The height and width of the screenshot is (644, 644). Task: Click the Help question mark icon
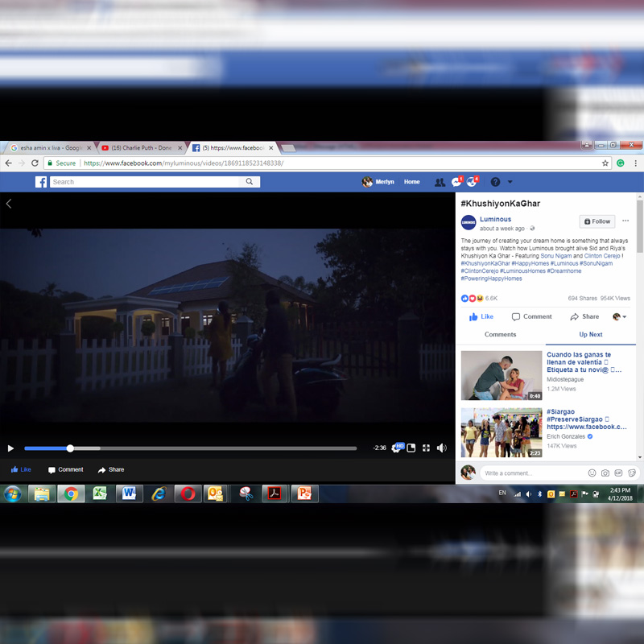point(495,182)
